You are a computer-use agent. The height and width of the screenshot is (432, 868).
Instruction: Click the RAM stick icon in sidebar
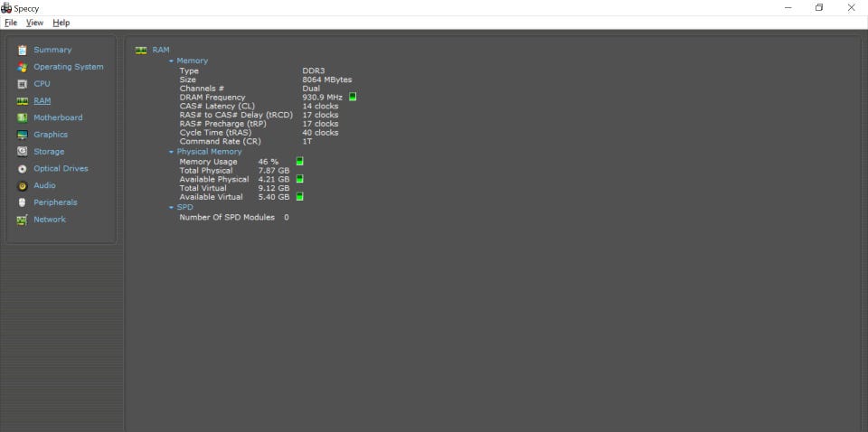(x=22, y=101)
